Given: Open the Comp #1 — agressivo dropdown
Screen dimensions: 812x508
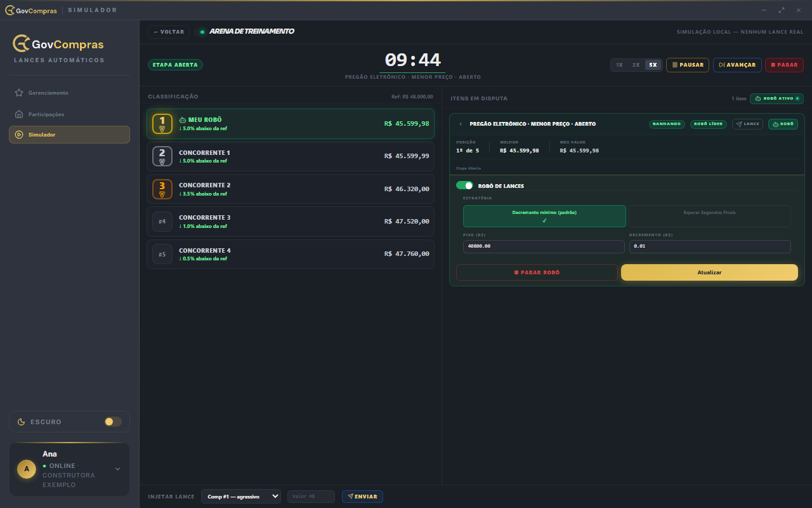Looking at the screenshot, I should 241,497.
